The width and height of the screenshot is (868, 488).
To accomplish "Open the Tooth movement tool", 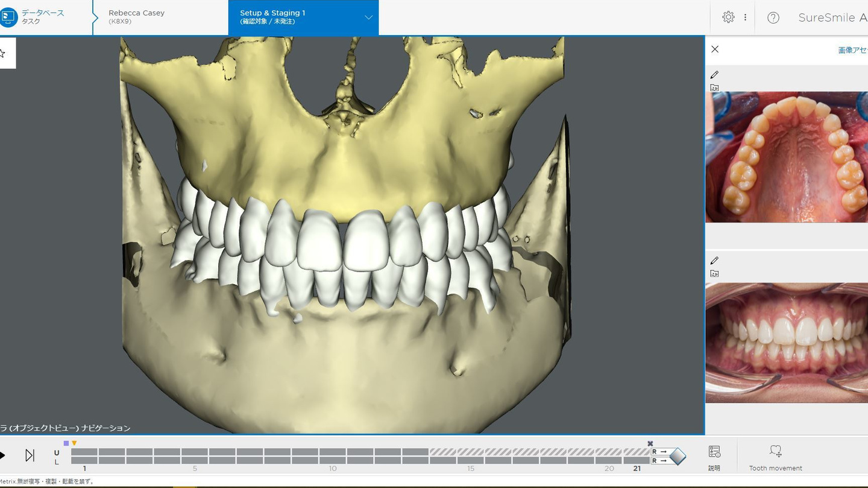I will click(775, 457).
